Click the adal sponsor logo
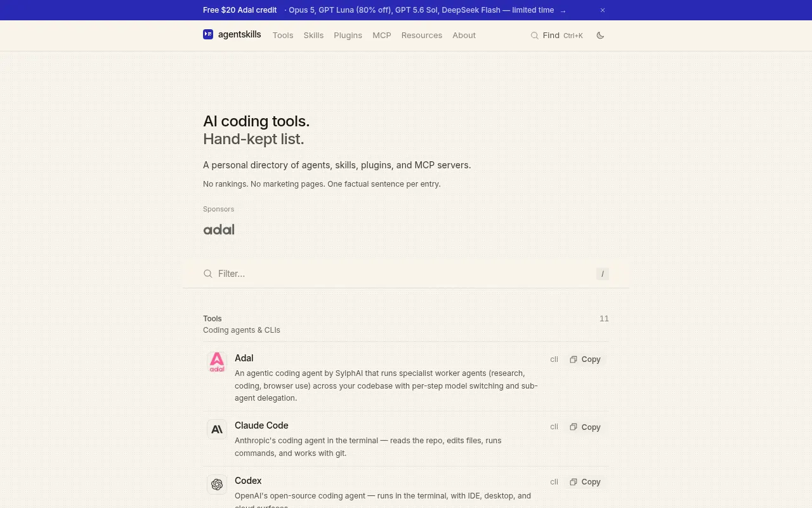Image resolution: width=812 pixels, height=508 pixels. tap(219, 229)
